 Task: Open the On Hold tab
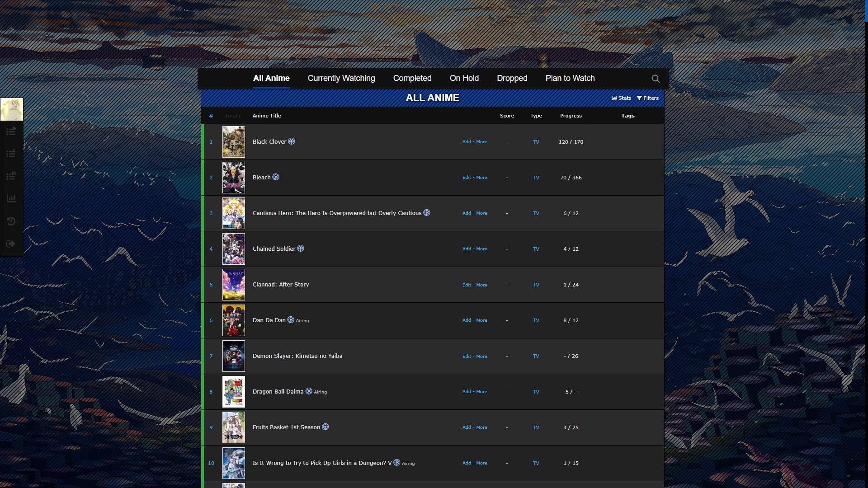(464, 78)
